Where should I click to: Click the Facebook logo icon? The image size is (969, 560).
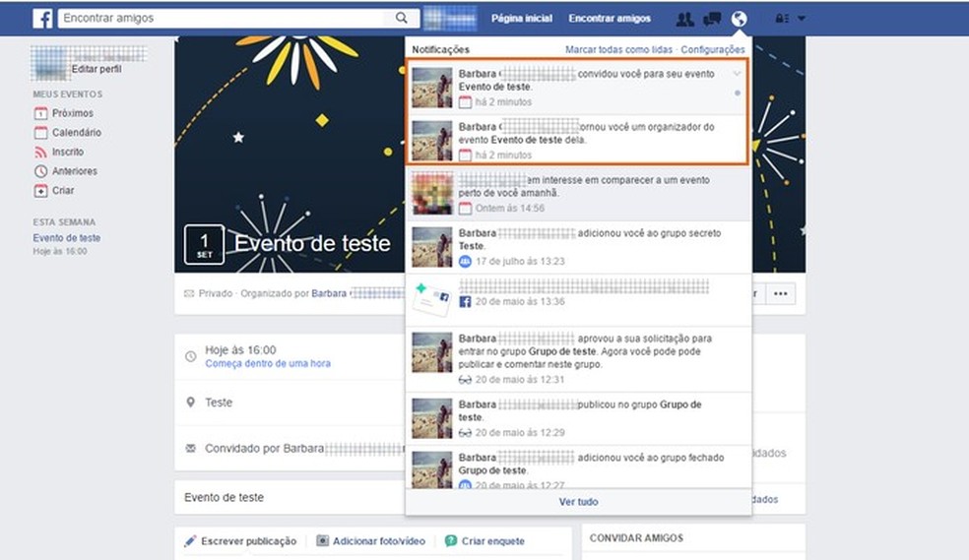coord(42,19)
